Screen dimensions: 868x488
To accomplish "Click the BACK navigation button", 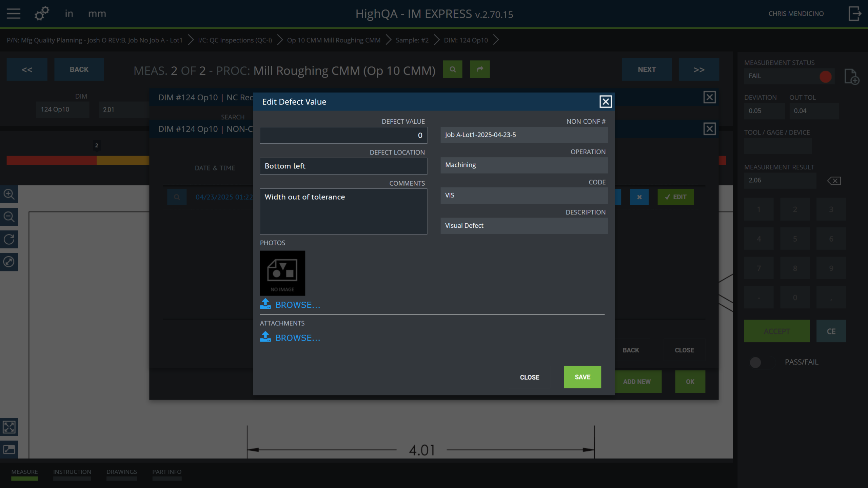I will pyautogui.click(x=79, y=69).
